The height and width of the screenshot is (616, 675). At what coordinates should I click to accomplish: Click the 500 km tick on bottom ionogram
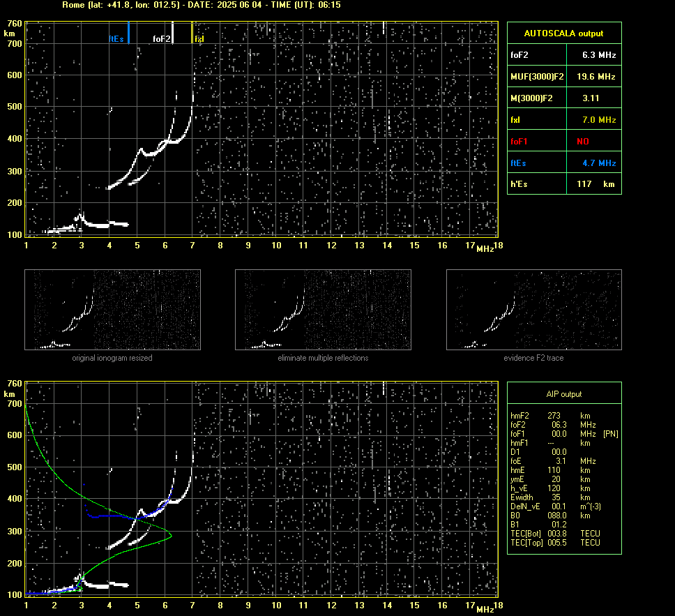click(x=14, y=467)
